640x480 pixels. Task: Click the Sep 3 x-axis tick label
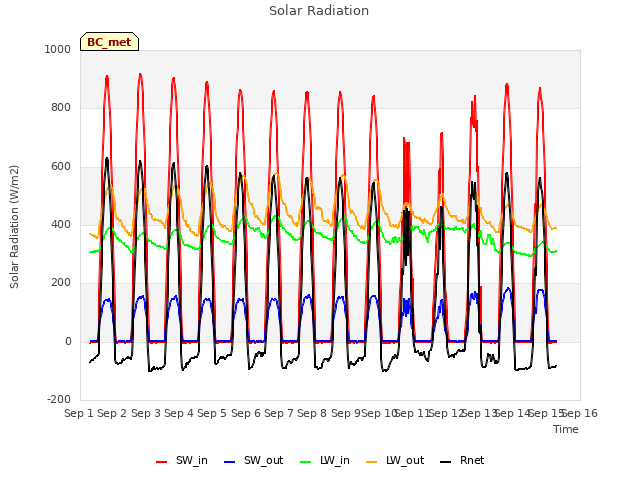pyautogui.click(x=146, y=413)
